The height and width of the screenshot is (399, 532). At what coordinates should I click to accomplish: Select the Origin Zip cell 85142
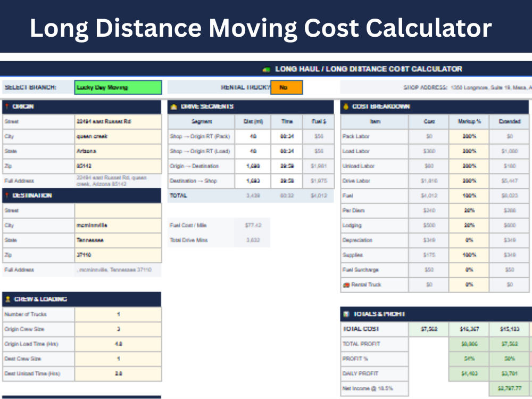pyautogui.click(x=118, y=166)
